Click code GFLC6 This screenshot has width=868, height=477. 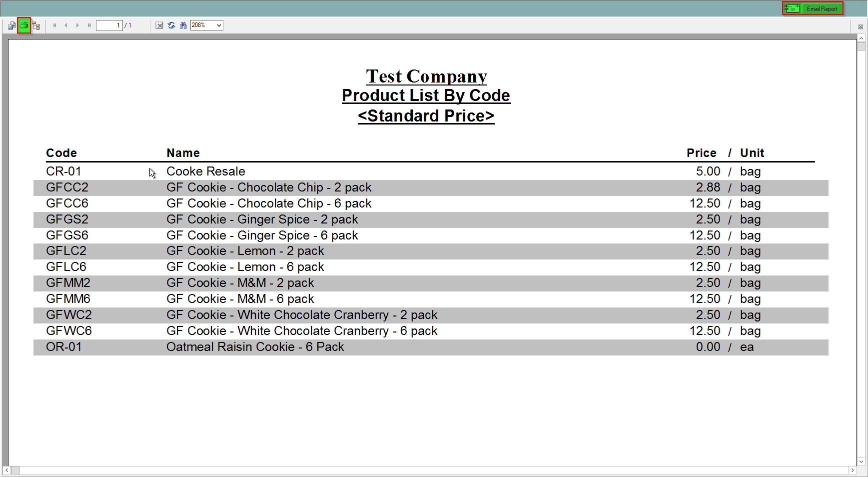pos(66,267)
